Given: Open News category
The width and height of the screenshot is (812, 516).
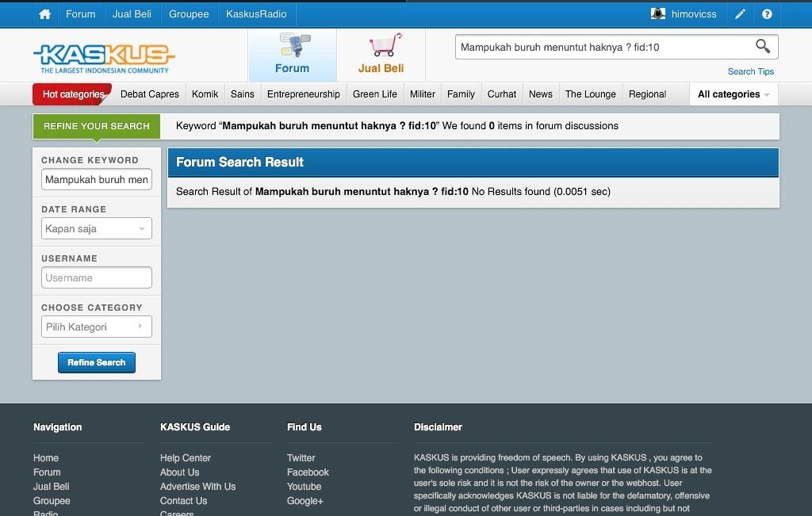Looking at the screenshot, I should coord(541,94).
